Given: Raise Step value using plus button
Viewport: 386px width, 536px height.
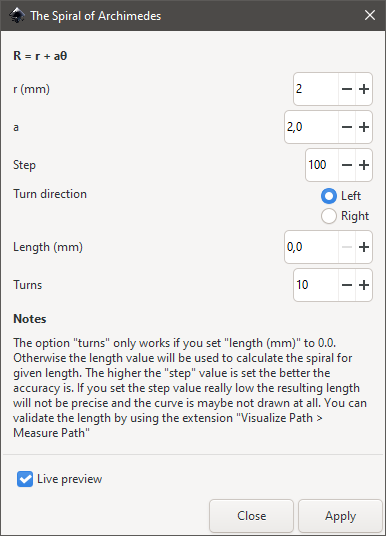Looking at the screenshot, I should click(x=364, y=165).
